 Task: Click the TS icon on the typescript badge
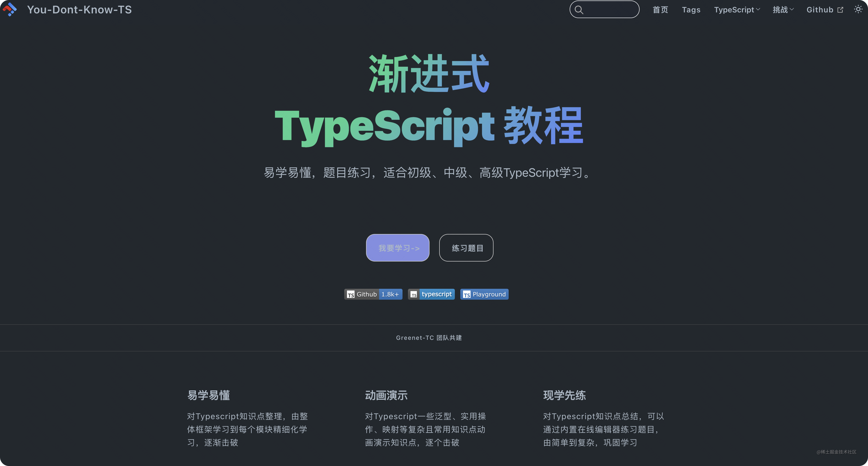(414, 294)
